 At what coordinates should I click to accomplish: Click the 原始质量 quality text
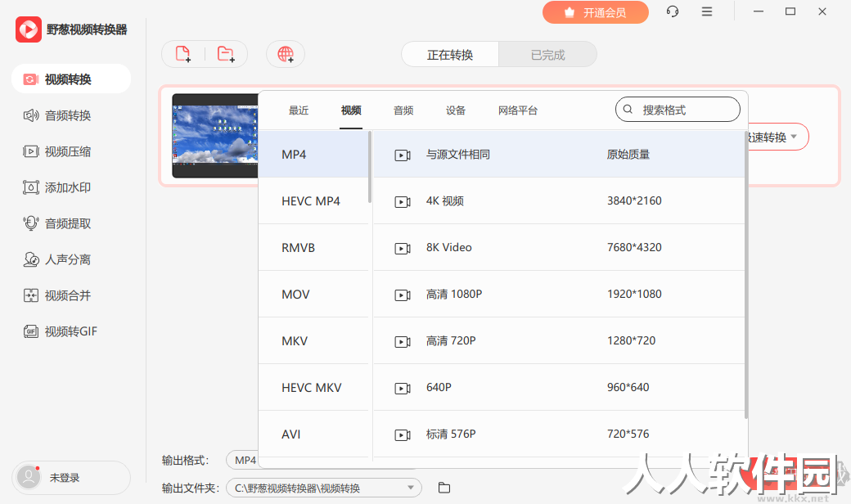tap(628, 155)
